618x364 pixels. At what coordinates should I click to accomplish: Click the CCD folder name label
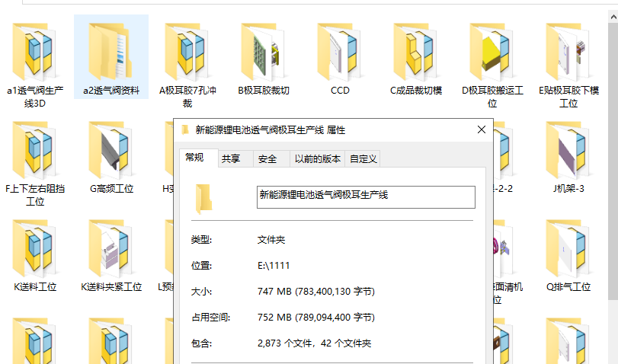click(x=340, y=91)
